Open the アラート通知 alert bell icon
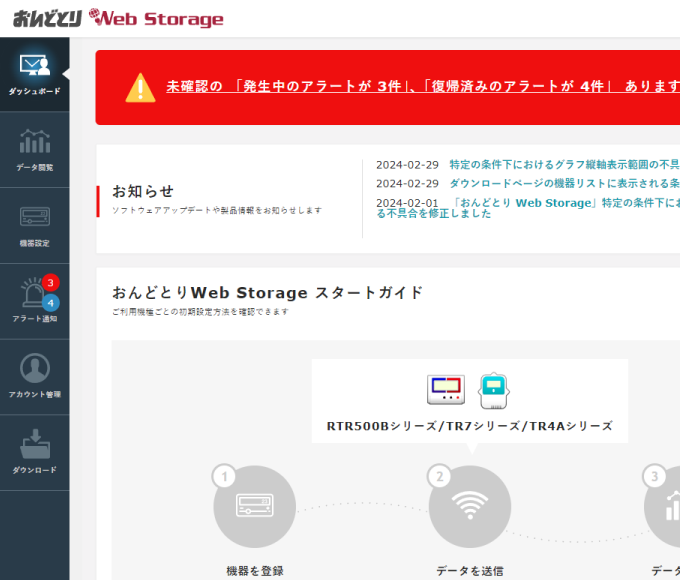Image resolution: width=680 pixels, height=580 pixels. click(30, 296)
